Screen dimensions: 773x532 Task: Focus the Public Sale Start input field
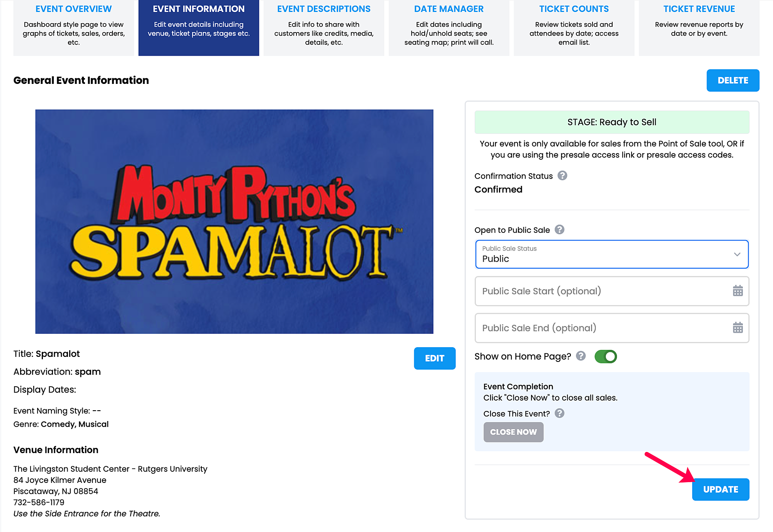612,291
